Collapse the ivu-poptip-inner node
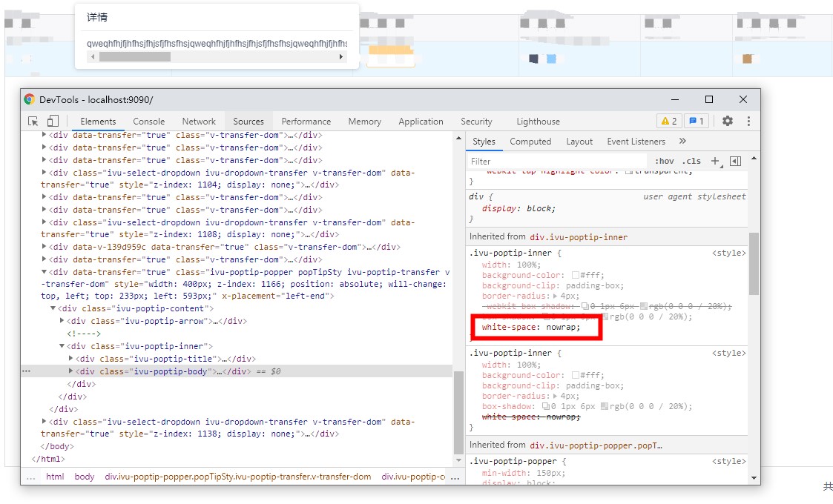 pyautogui.click(x=62, y=345)
